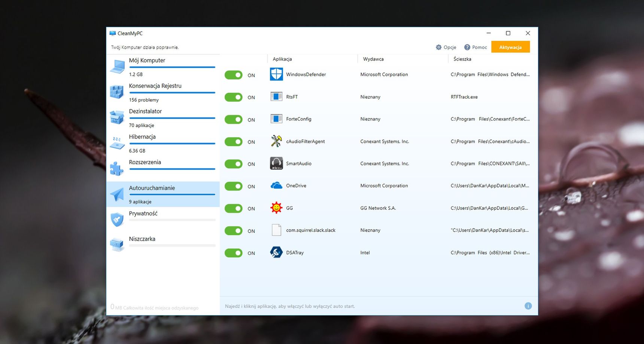644x344 pixels.
Task: Click the Hibernacja progress bar
Action: (172, 144)
